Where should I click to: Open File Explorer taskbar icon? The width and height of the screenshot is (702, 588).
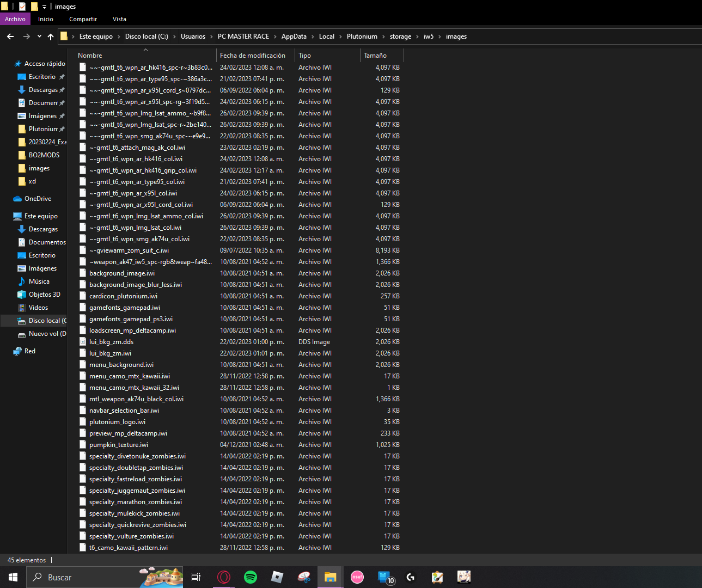(x=331, y=577)
